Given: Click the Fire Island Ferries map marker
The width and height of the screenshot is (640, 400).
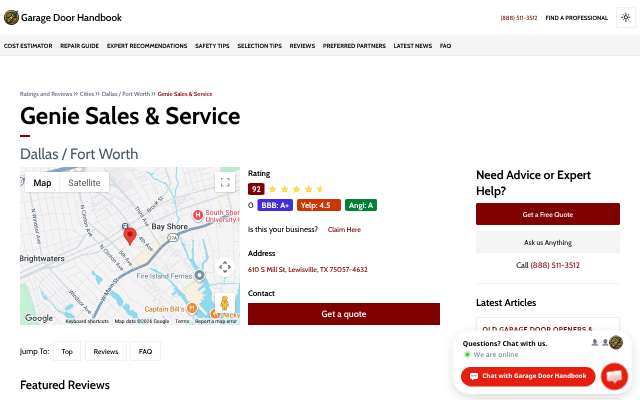Looking at the screenshot, I should coord(199,276).
